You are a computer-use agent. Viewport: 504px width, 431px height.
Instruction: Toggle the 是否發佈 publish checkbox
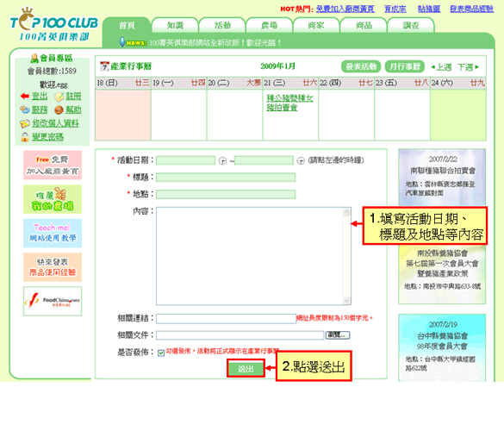click(x=161, y=353)
